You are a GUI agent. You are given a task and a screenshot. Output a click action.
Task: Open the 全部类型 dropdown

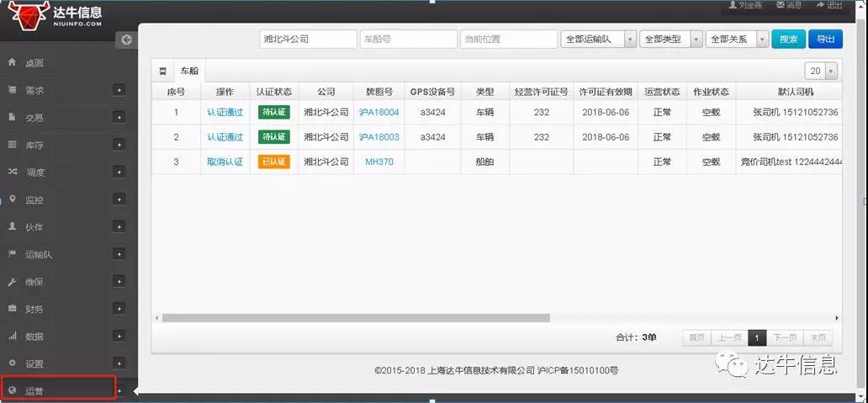click(670, 40)
